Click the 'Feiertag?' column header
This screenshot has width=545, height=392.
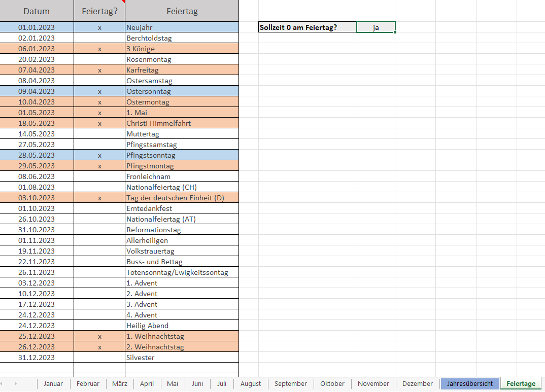(99, 11)
